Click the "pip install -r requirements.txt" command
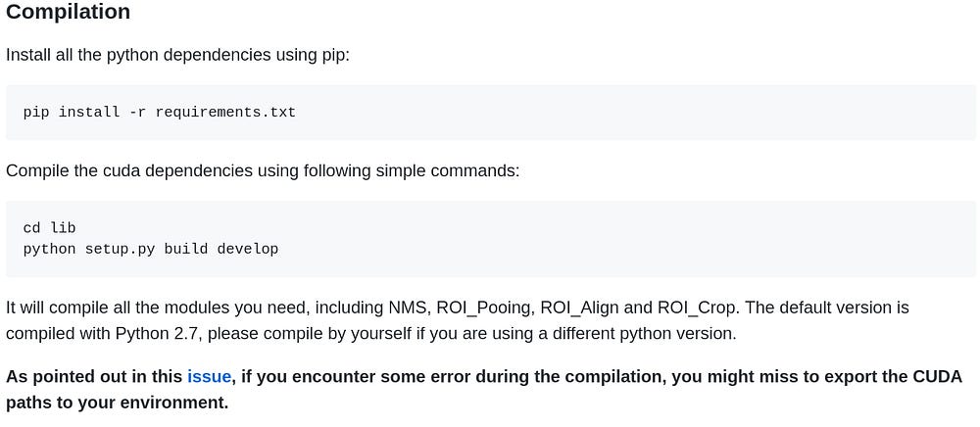This screenshot has width=980, height=427. pos(159,113)
